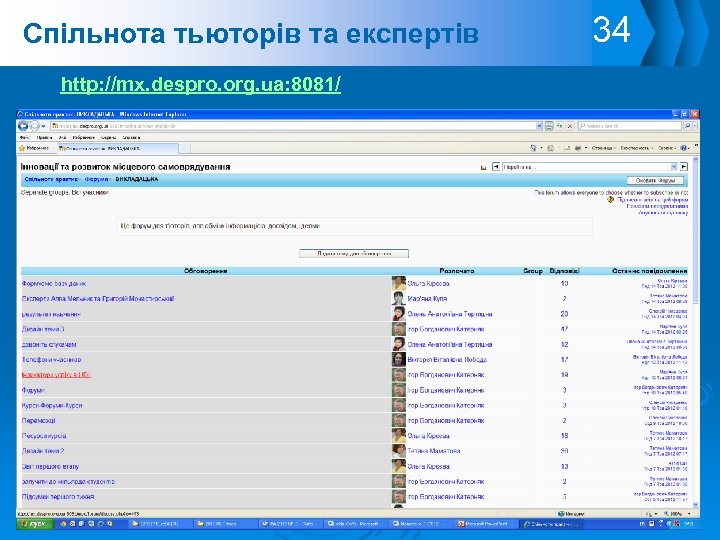The width and height of the screenshot is (720, 540).
Task: Open discussion 'Звіт першого етапу'
Action: click(51, 467)
